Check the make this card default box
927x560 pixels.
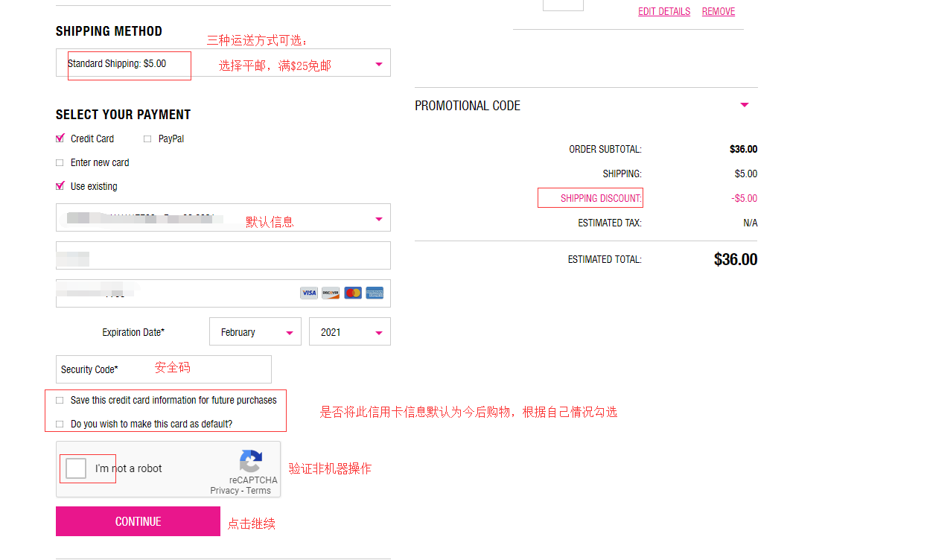point(60,424)
